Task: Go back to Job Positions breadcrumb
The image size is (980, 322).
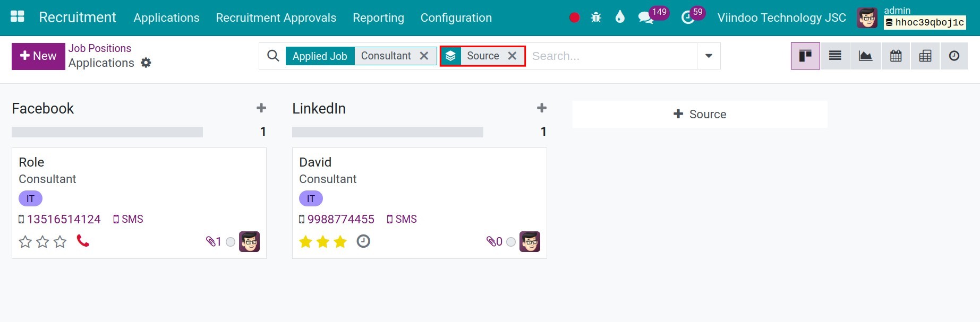Action: pyautogui.click(x=100, y=48)
